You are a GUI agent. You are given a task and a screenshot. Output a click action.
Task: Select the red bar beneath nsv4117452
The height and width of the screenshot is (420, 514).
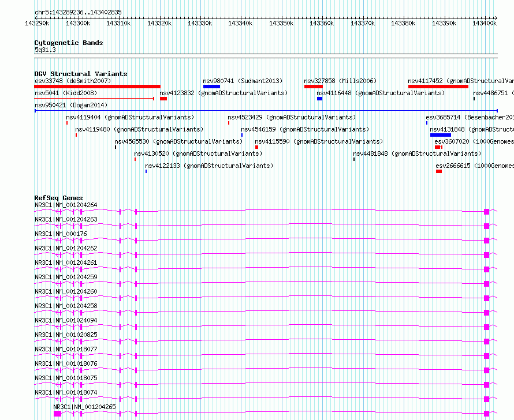click(x=438, y=87)
